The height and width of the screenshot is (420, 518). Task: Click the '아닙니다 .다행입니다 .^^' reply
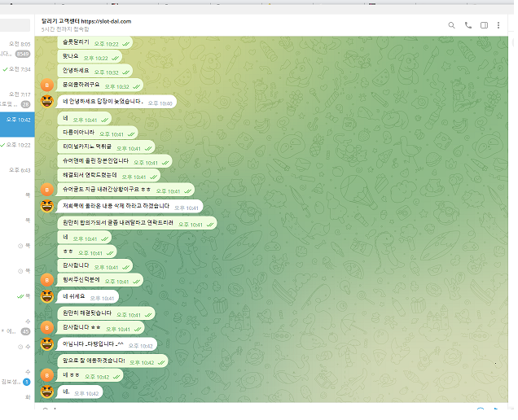[x=107, y=344]
